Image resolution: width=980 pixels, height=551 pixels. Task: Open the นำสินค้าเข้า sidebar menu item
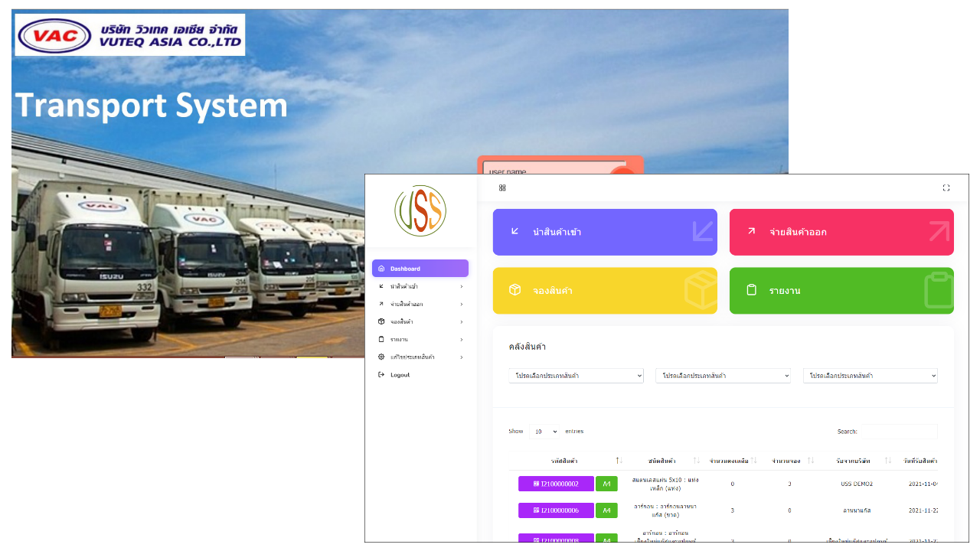pyautogui.click(x=404, y=287)
